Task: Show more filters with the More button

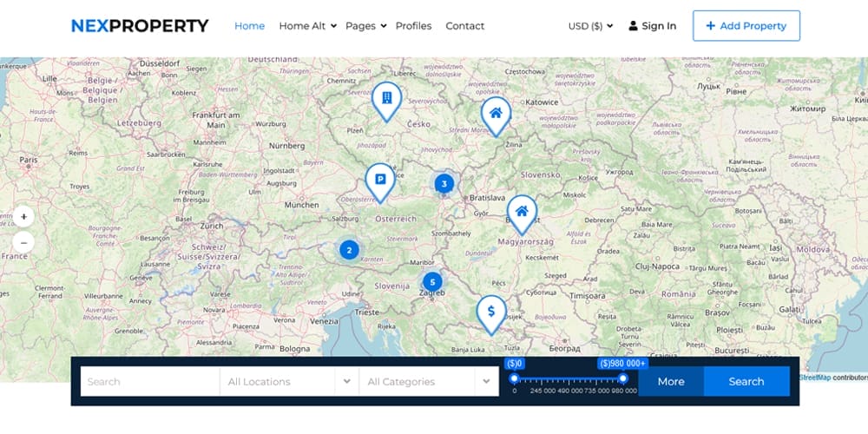Action: pos(671,381)
